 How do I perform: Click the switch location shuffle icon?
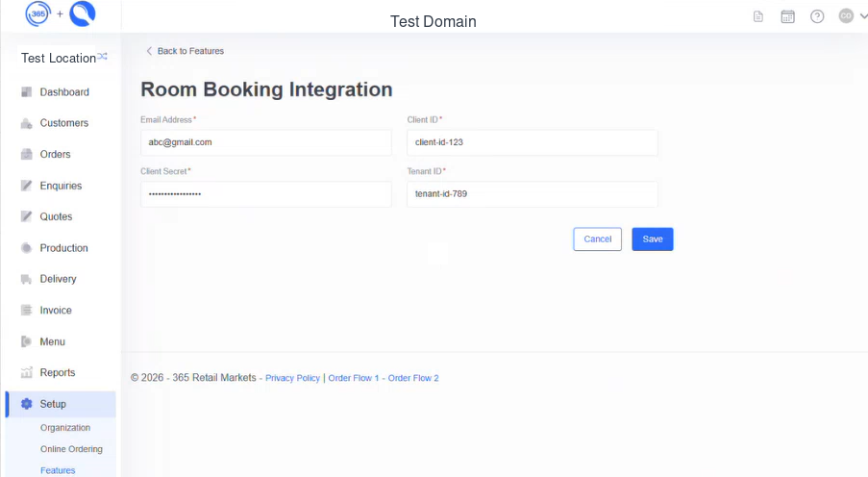[x=103, y=57]
